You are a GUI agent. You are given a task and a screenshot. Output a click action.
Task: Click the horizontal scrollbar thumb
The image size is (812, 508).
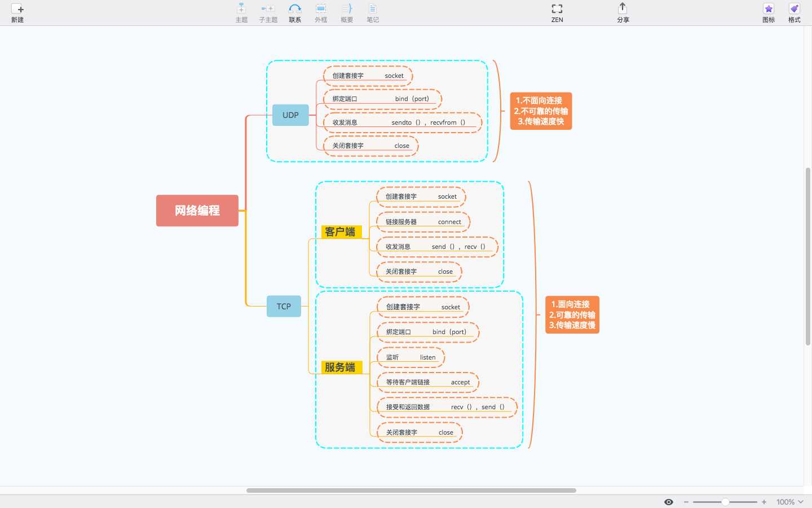pyautogui.click(x=411, y=491)
